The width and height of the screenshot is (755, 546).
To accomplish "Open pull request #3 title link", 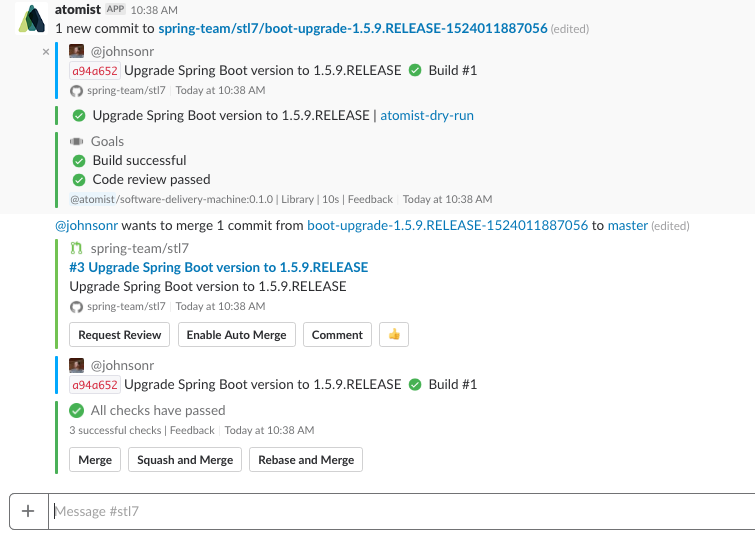I will click(x=219, y=267).
